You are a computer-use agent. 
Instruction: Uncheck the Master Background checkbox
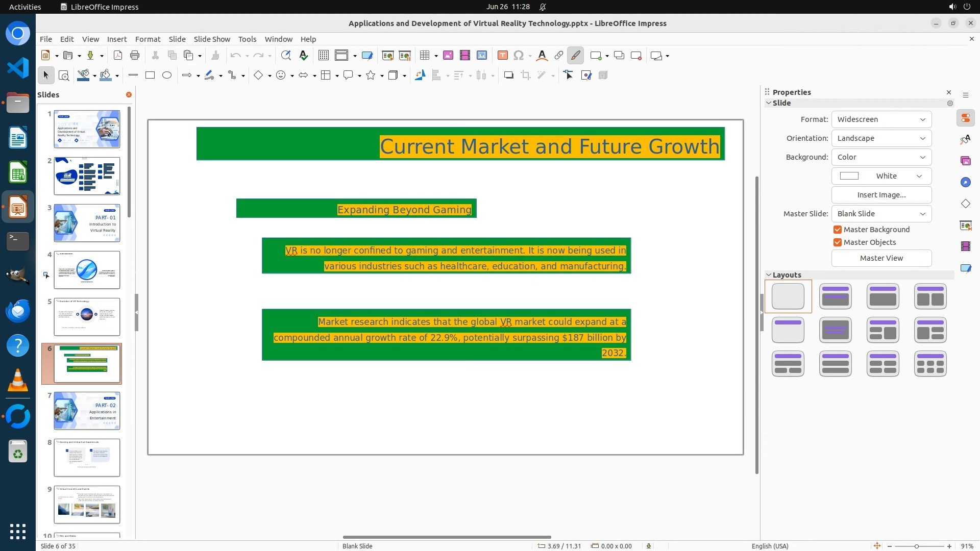838,230
